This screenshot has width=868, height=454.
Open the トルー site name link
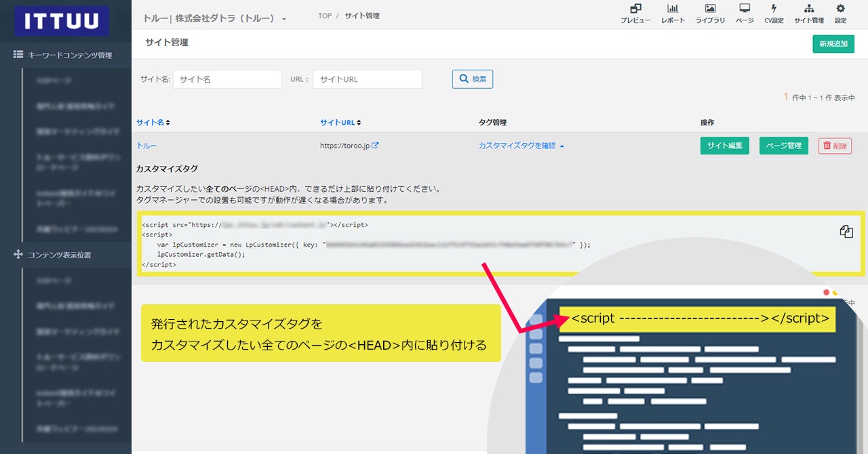click(x=146, y=146)
